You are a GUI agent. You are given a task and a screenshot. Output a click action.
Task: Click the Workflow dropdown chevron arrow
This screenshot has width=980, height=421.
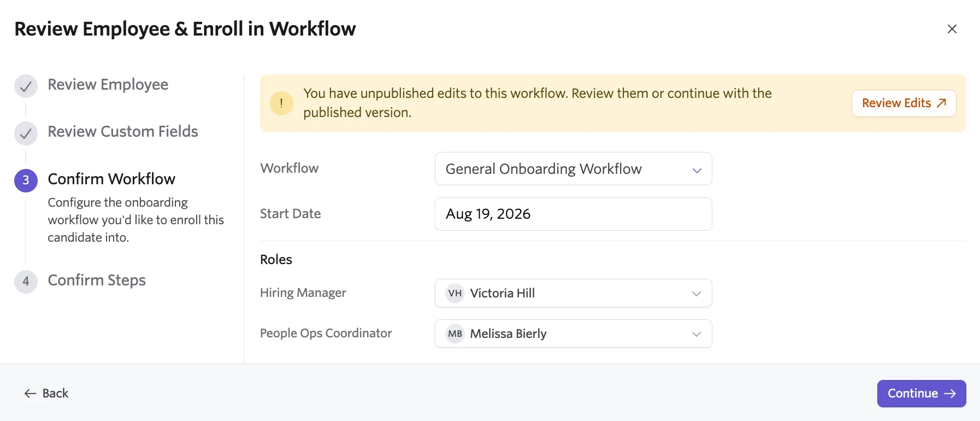(696, 170)
